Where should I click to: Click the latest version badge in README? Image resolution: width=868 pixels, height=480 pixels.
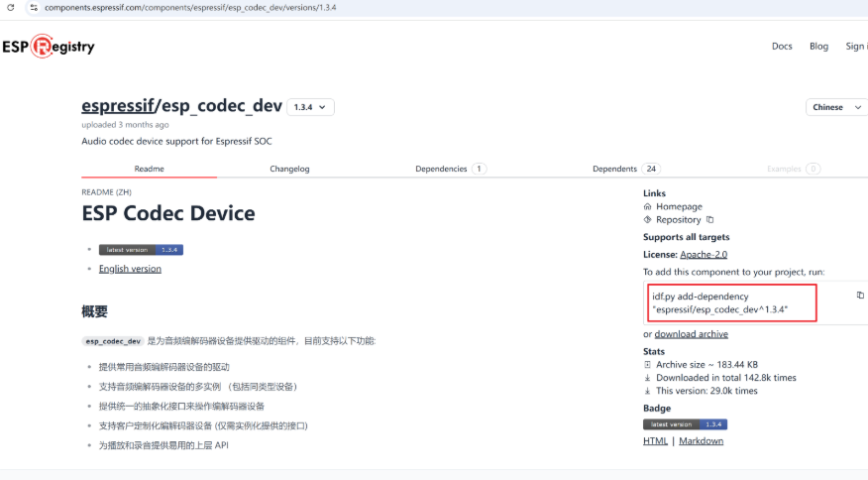click(x=141, y=250)
